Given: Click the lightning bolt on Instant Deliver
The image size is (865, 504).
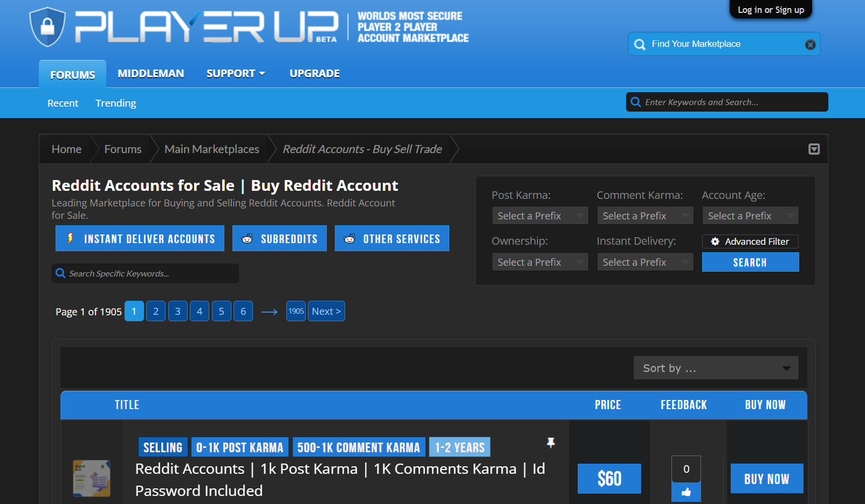Looking at the screenshot, I should 71,238.
